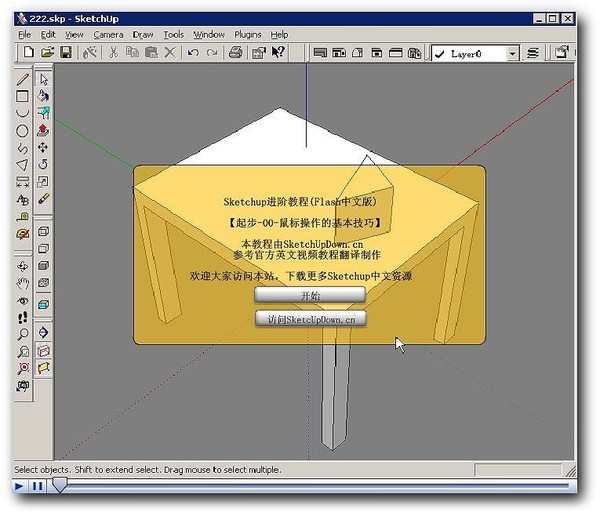
Task: Select the Circle tool
Action: click(22, 131)
